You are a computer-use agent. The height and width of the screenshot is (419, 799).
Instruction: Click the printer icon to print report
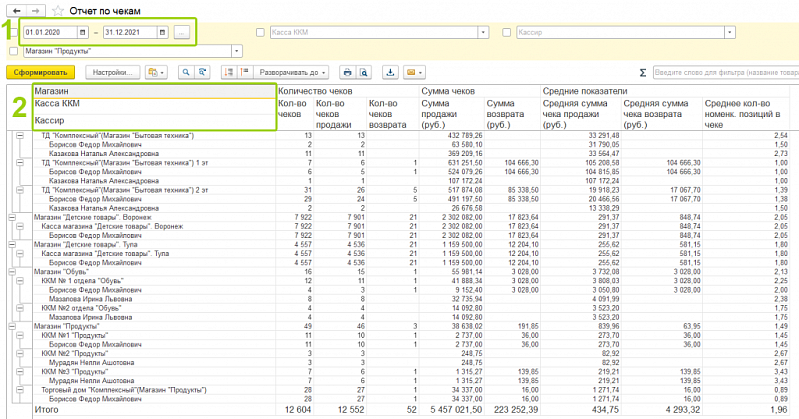pyautogui.click(x=347, y=73)
